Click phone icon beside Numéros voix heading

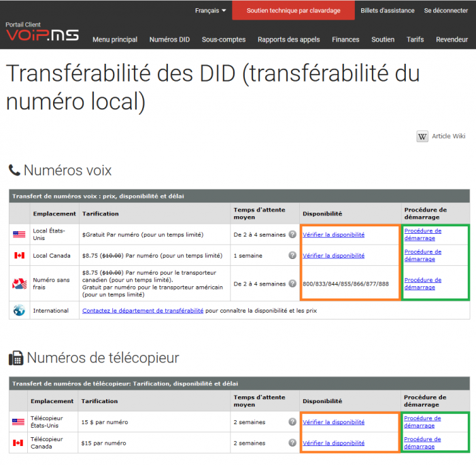[x=14, y=170]
